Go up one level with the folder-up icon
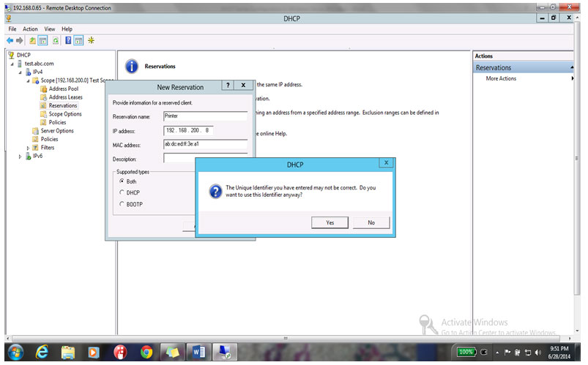This screenshot has width=588, height=365. pos(33,40)
